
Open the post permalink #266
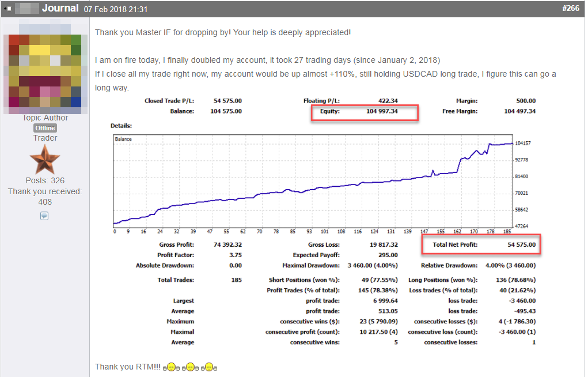(x=571, y=8)
